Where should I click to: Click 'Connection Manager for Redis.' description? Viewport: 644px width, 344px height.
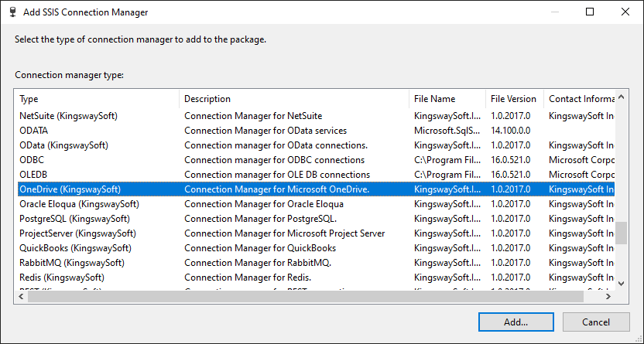click(248, 278)
